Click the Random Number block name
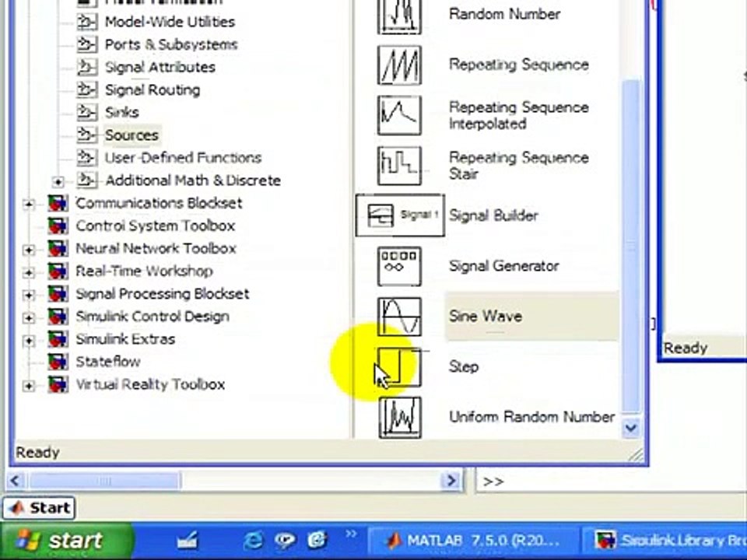Screen dimensions: 747x560 tap(504, 14)
